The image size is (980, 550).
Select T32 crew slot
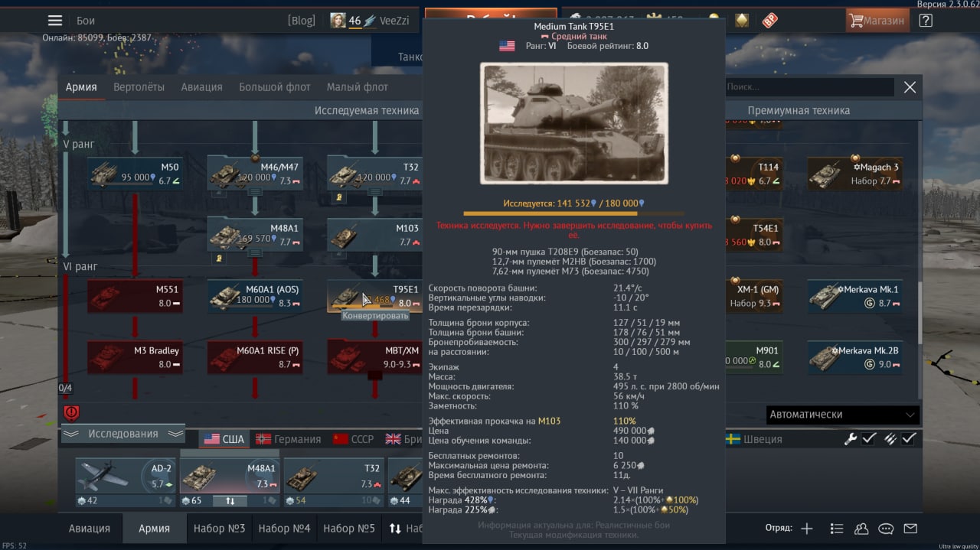pyautogui.click(x=334, y=477)
